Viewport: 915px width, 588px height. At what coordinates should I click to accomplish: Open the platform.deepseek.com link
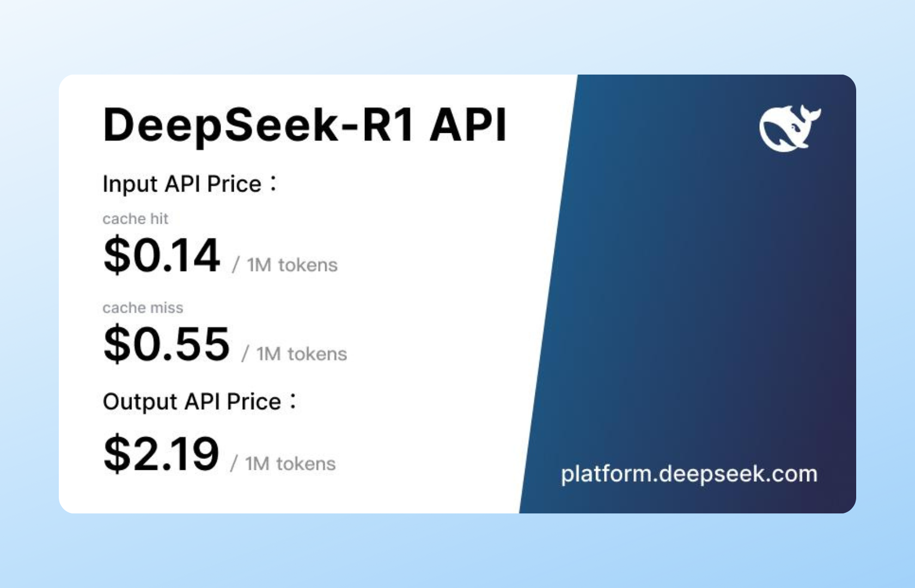689,474
